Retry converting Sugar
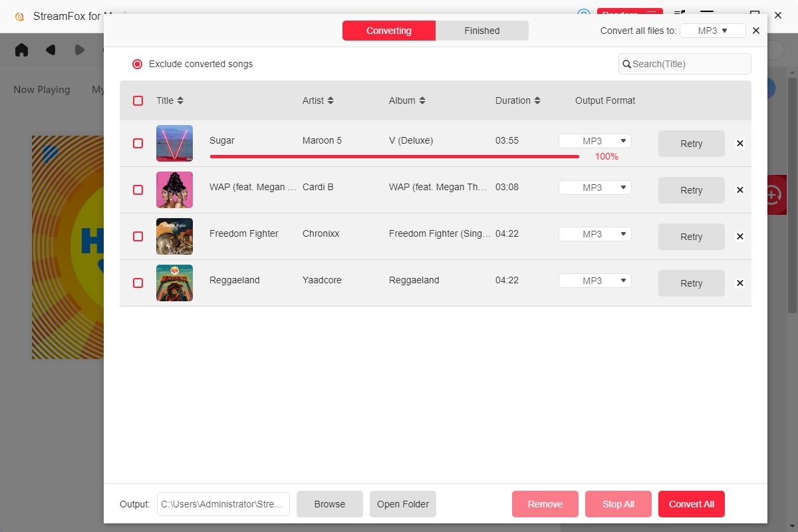The width and height of the screenshot is (798, 532). (x=692, y=144)
